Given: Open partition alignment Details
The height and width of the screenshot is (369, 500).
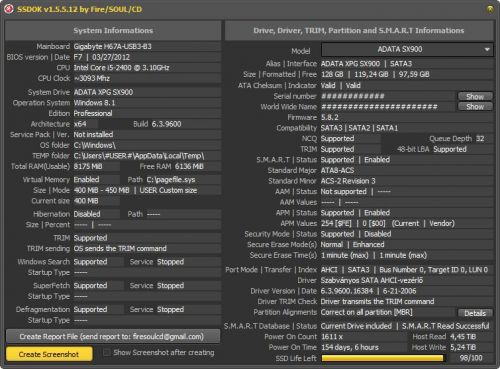Looking at the screenshot, I should tap(475, 313).
